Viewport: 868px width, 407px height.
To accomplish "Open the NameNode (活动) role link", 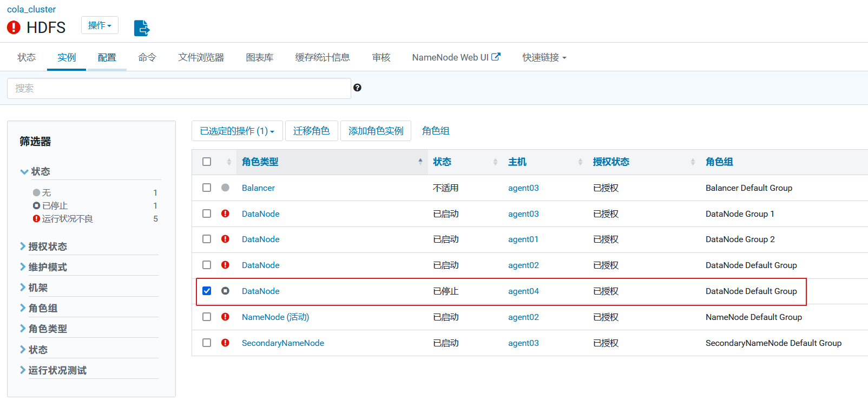I will pos(275,317).
